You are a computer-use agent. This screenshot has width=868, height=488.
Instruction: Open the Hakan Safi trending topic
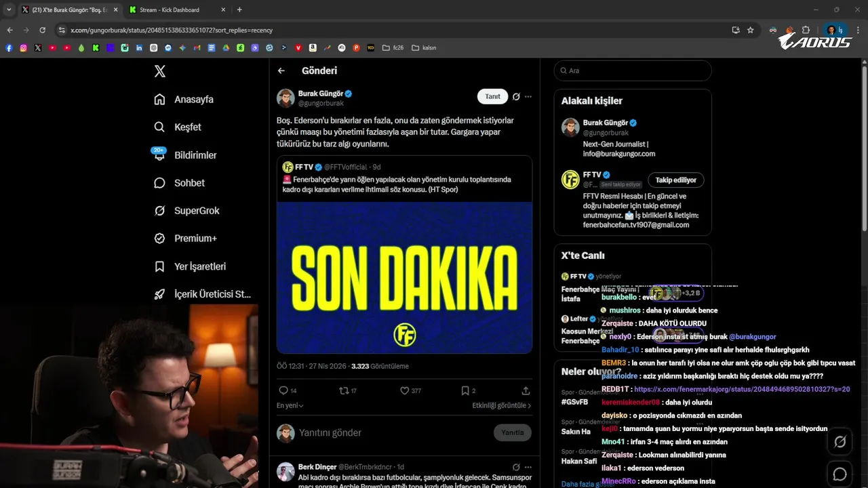tap(578, 461)
